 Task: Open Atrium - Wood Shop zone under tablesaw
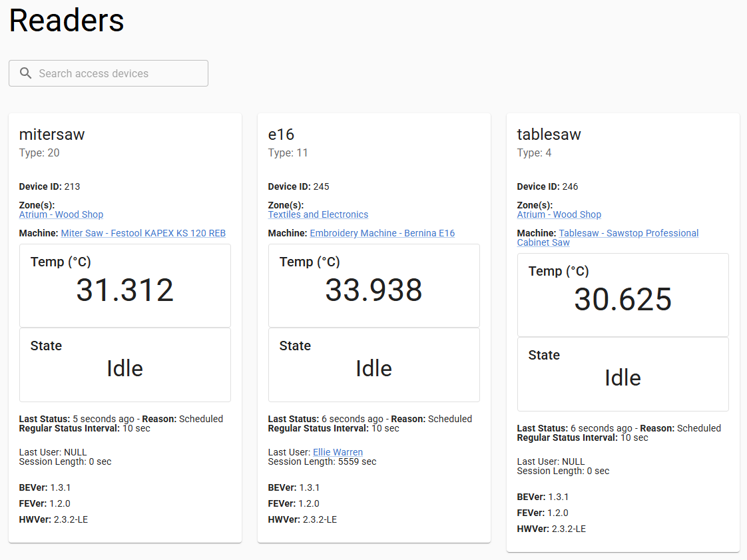click(x=559, y=214)
